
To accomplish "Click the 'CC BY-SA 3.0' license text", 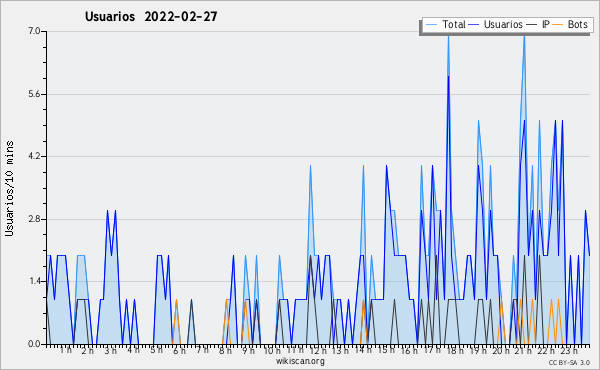I will (x=569, y=362).
